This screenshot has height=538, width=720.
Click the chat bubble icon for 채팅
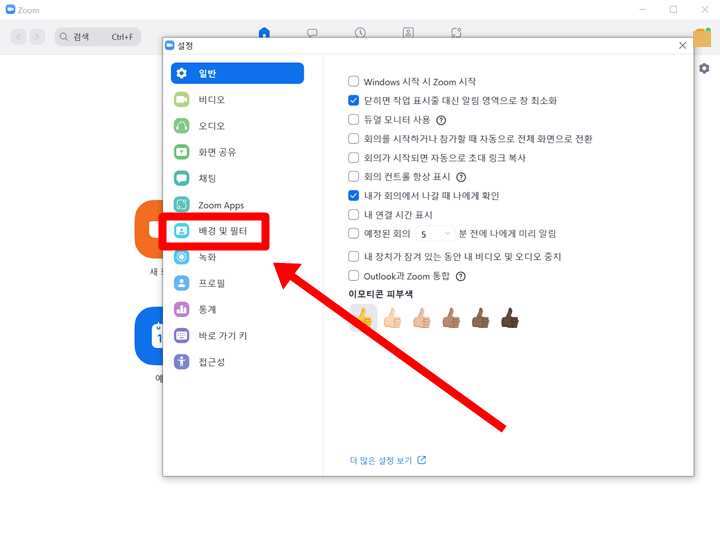182,178
